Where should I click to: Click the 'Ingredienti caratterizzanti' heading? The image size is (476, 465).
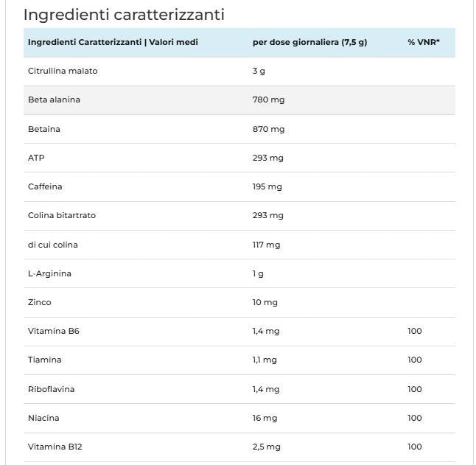pos(124,15)
